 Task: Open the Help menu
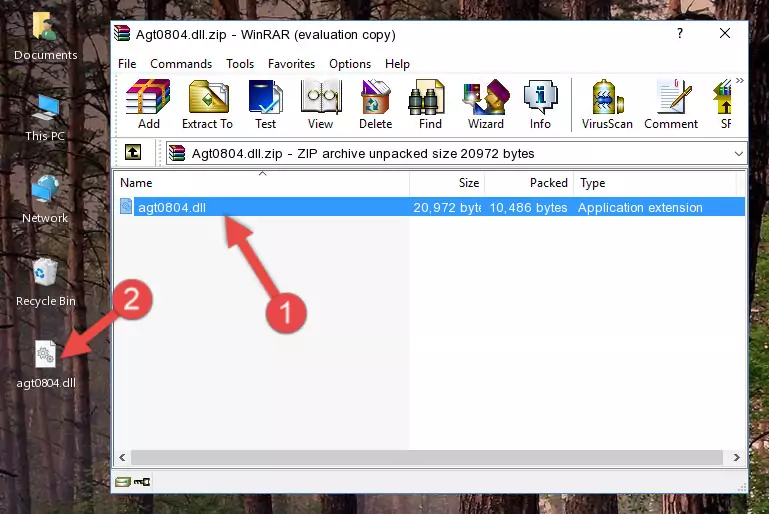[x=397, y=64]
